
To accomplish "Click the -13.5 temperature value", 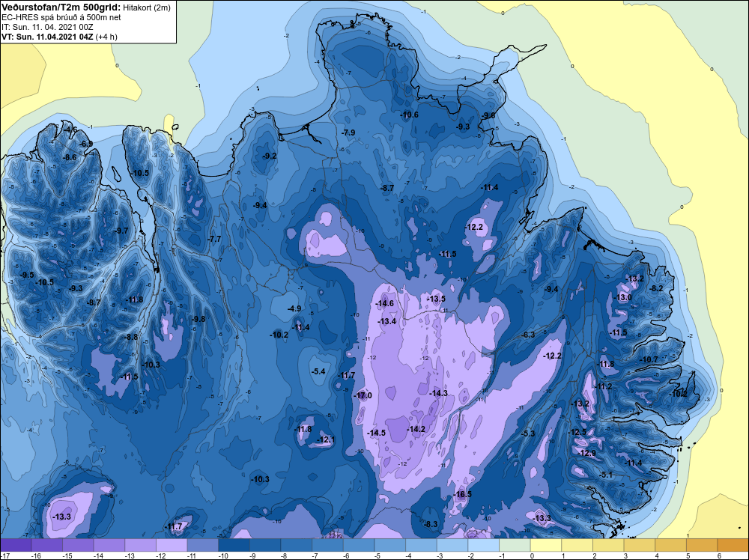I will point(436,299).
